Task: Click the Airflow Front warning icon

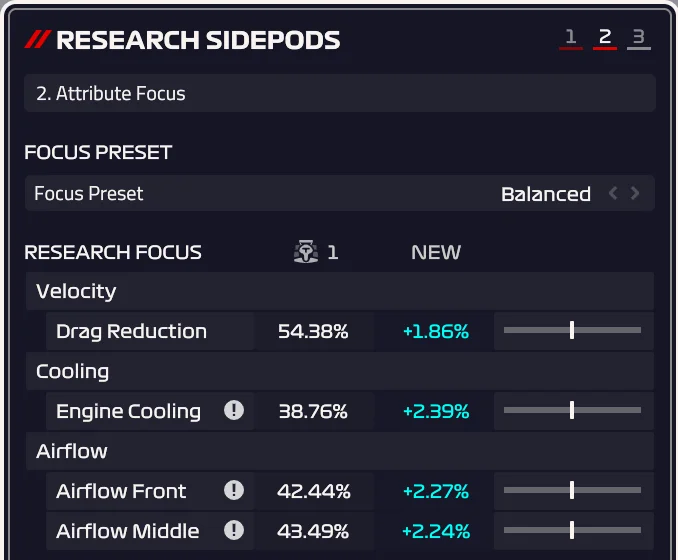Action: click(x=234, y=490)
